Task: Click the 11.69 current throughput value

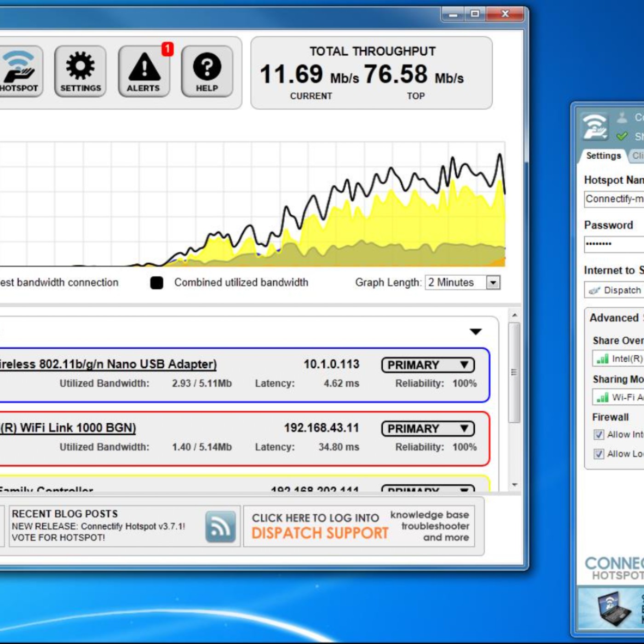Action: point(292,75)
